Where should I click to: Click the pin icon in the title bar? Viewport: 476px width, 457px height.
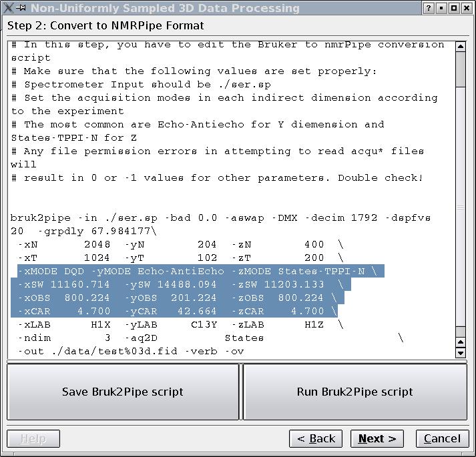coord(21,8)
